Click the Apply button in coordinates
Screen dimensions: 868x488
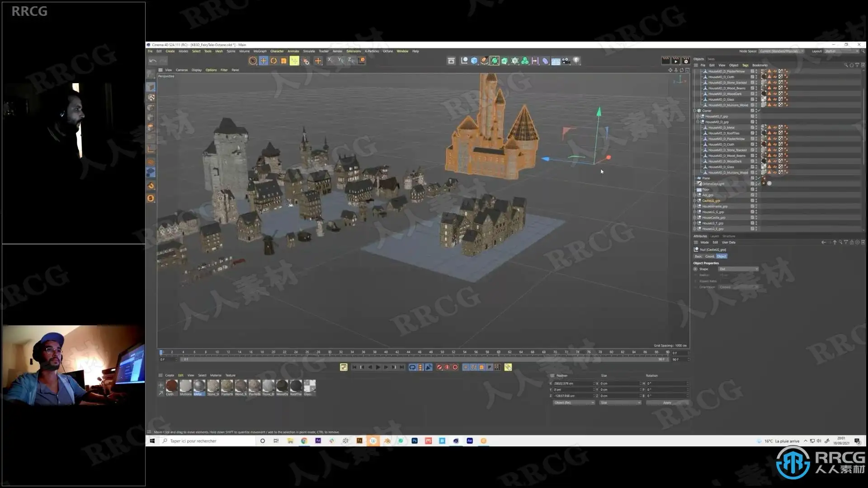point(667,403)
